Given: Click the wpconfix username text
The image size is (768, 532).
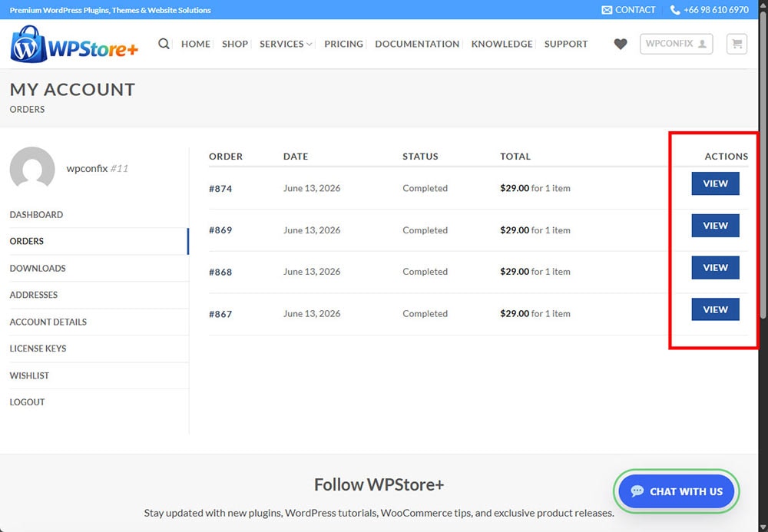Looking at the screenshot, I should (87, 168).
